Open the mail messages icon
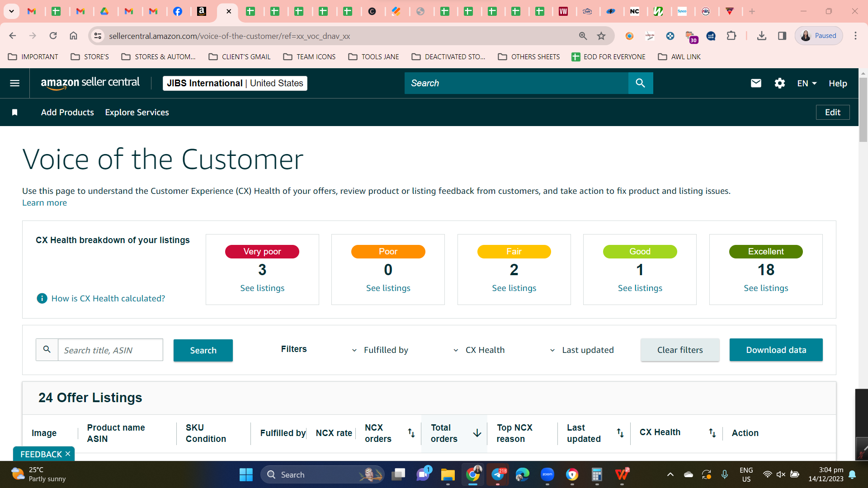868x488 pixels. [x=756, y=83]
